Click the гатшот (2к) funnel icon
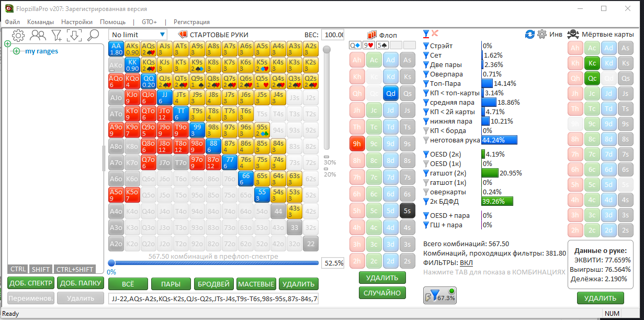The width and height of the screenshot is (644, 320). click(x=426, y=173)
